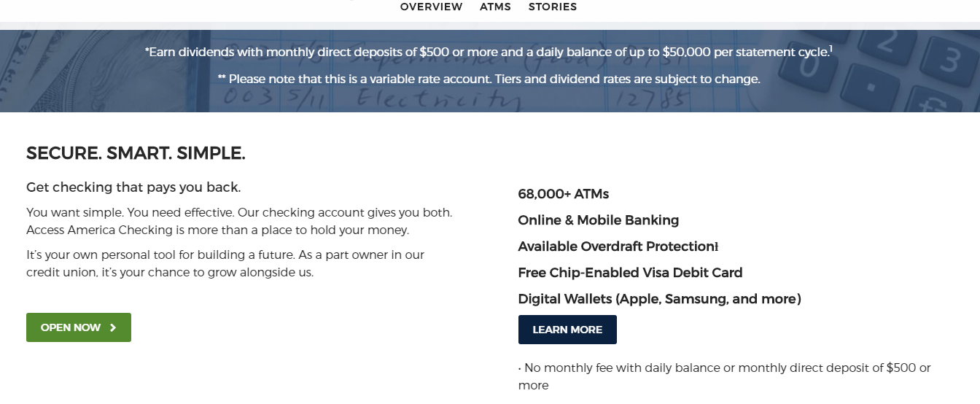The width and height of the screenshot is (980, 404).
Task: Click the chevron arrow inside OPEN NOW
Action: pos(113,327)
